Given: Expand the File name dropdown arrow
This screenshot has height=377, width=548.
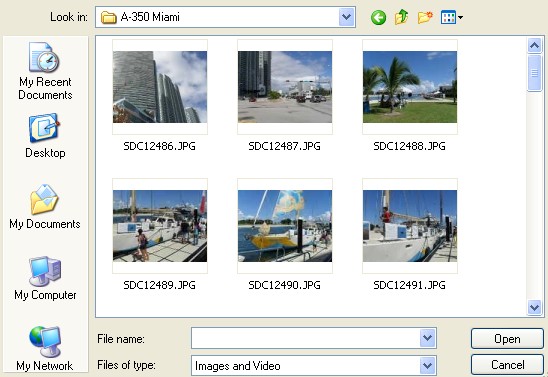Looking at the screenshot, I should (427, 338).
